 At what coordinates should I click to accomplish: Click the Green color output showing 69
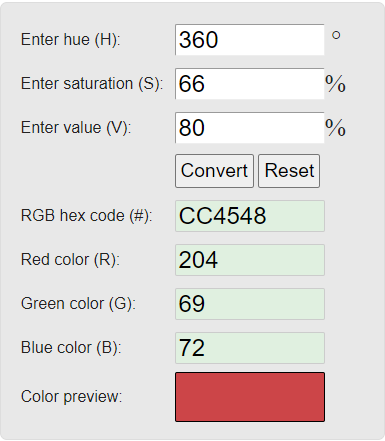coord(250,304)
